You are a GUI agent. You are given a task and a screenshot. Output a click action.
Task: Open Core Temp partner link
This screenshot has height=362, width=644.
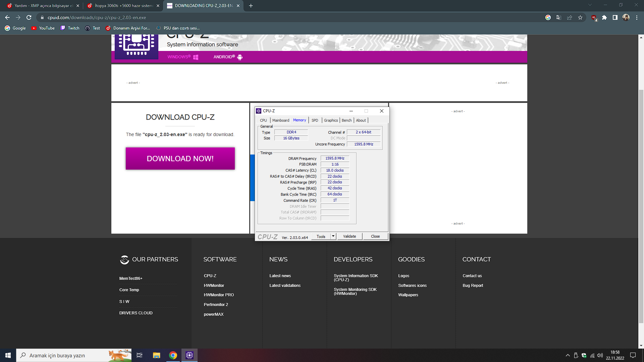click(129, 290)
